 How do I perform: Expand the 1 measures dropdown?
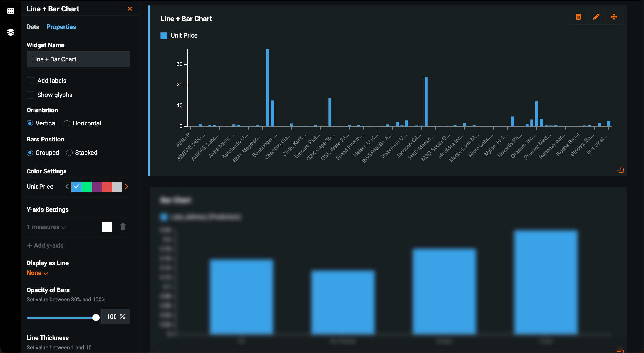click(x=46, y=227)
